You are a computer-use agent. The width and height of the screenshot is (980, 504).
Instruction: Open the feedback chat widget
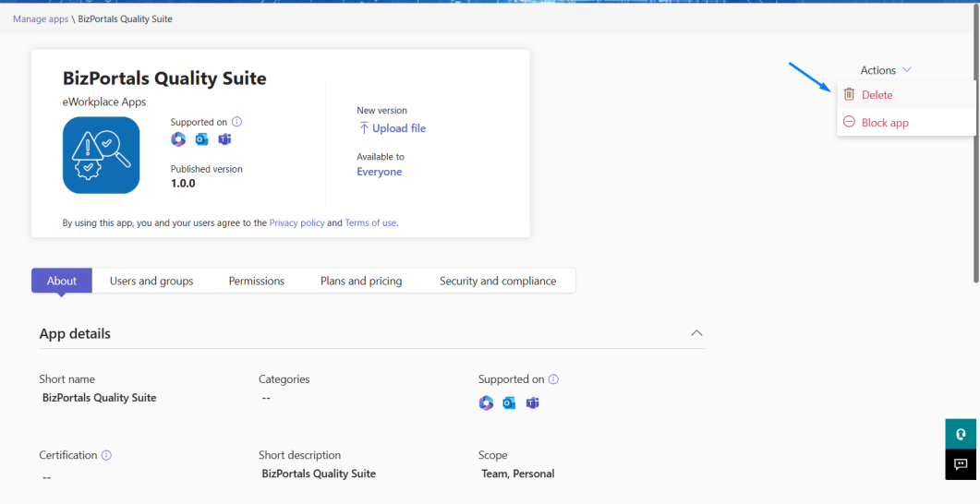click(961, 464)
